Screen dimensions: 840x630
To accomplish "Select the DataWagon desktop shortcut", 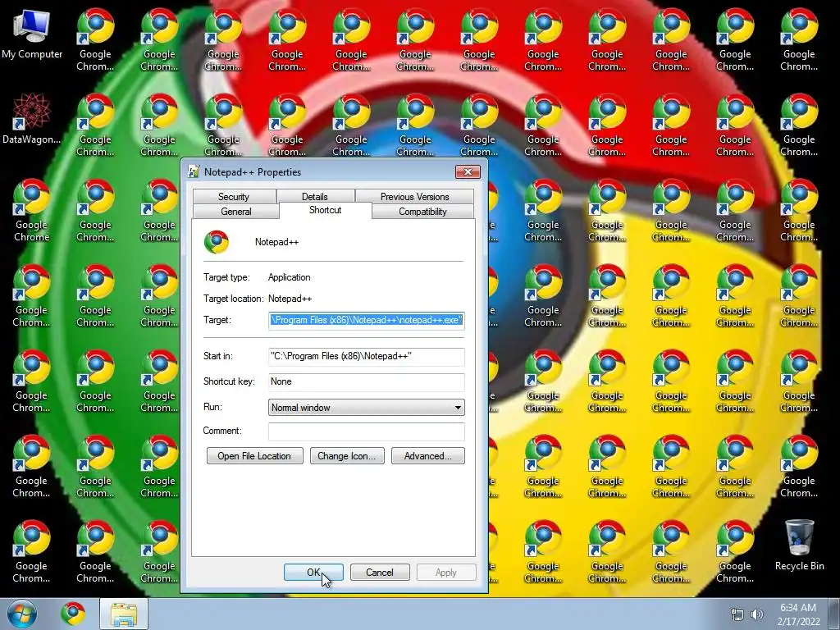I will click(x=32, y=119).
